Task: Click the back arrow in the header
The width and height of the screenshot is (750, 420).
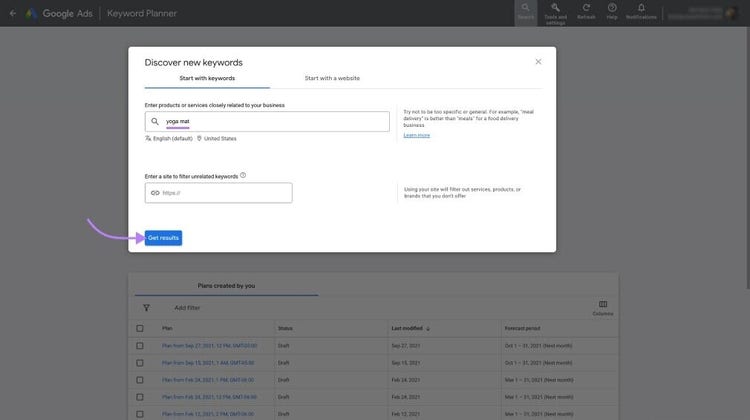Action: tap(13, 13)
